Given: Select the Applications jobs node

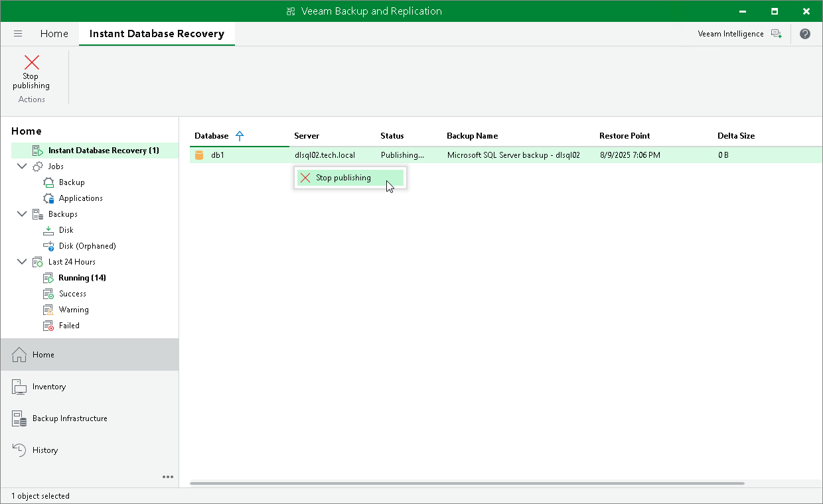Looking at the screenshot, I should pyautogui.click(x=81, y=198).
